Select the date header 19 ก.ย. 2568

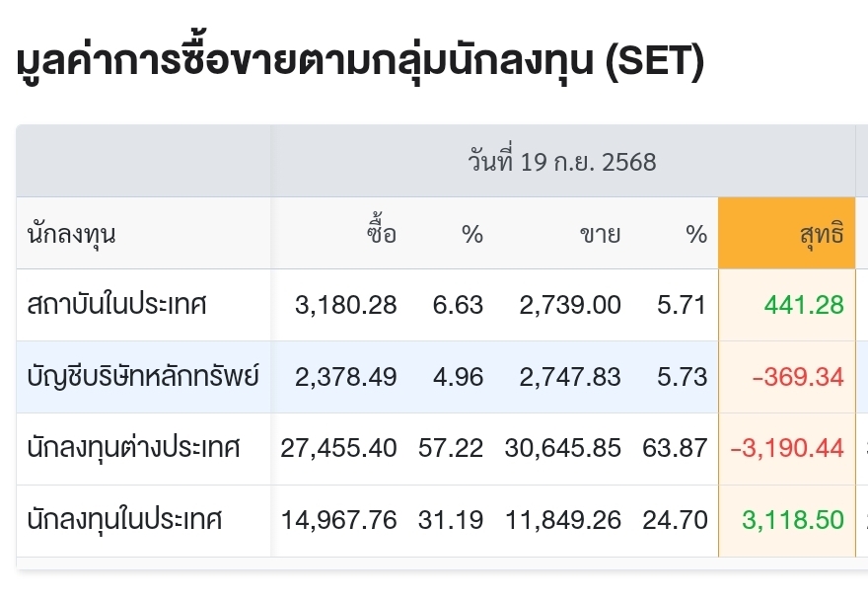[562, 162]
